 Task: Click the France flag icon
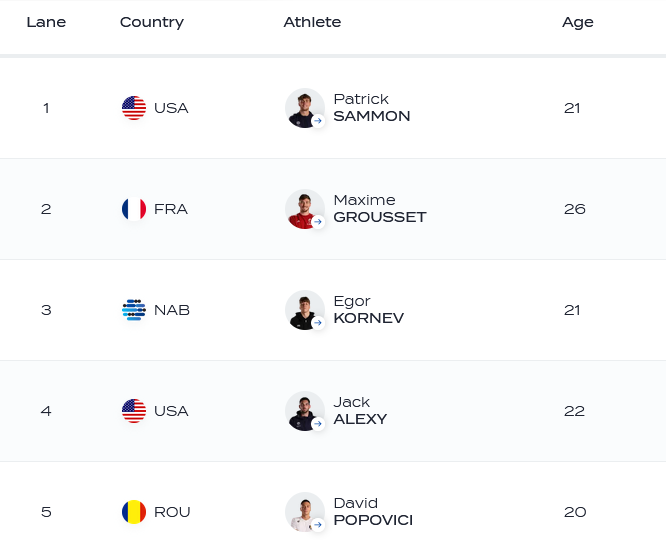tap(134, 209)
